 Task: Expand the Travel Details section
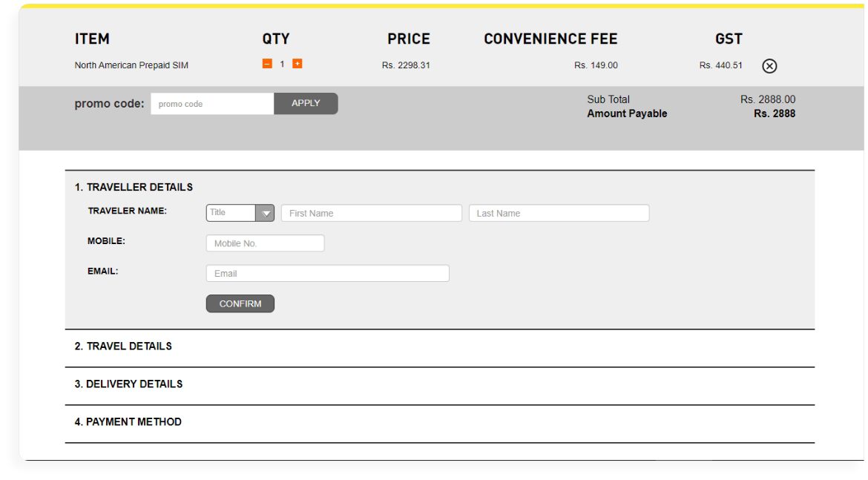click(123, 346)
